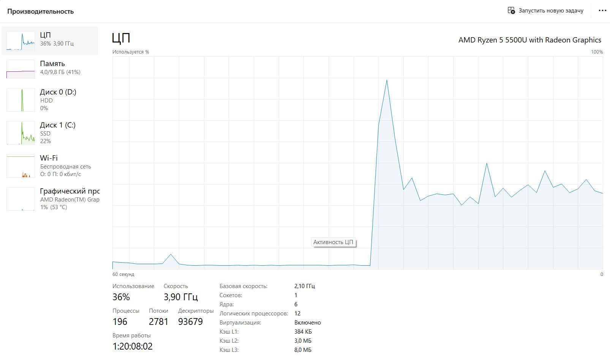Image resolution: width=610 pixels, height=364 pixels.
Task: Click the SSD 22% disk text
Action: click(x=46, y=137)
